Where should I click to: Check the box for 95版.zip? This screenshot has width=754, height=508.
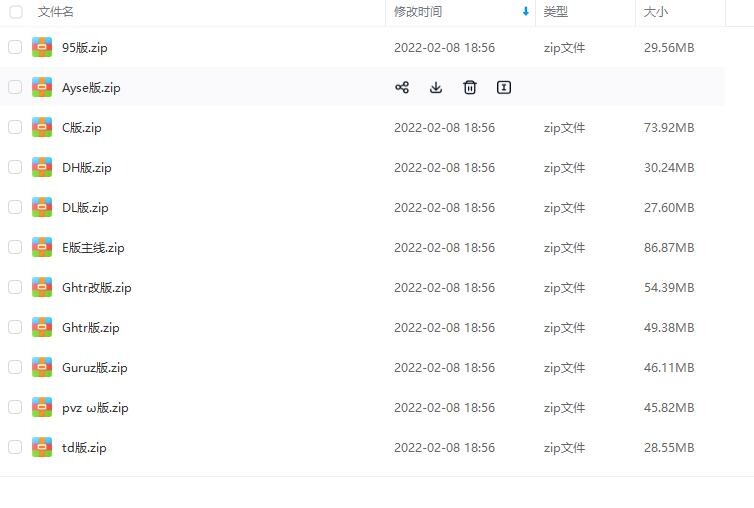(15, 47)
